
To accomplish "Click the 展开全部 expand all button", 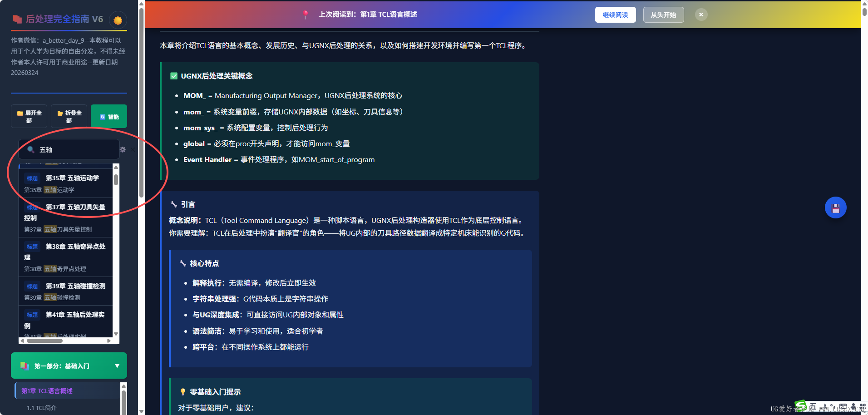I will 29,116.
